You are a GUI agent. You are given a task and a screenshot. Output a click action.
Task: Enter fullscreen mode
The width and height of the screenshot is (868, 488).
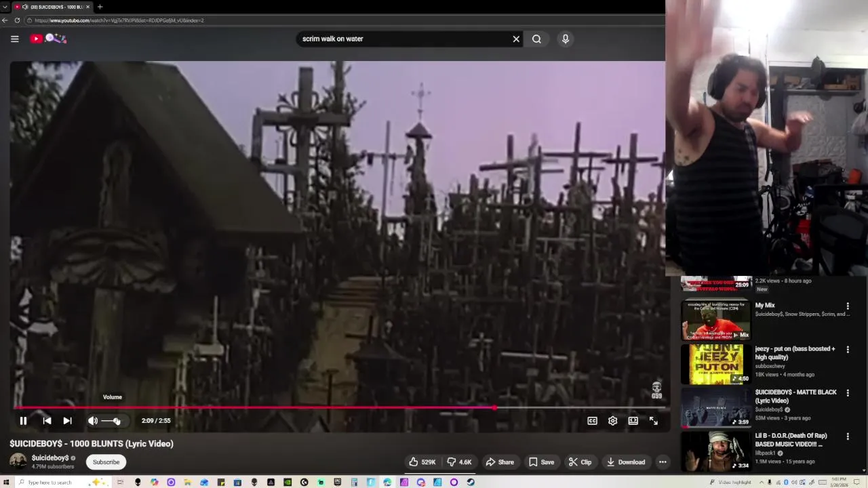pos(653,421)
